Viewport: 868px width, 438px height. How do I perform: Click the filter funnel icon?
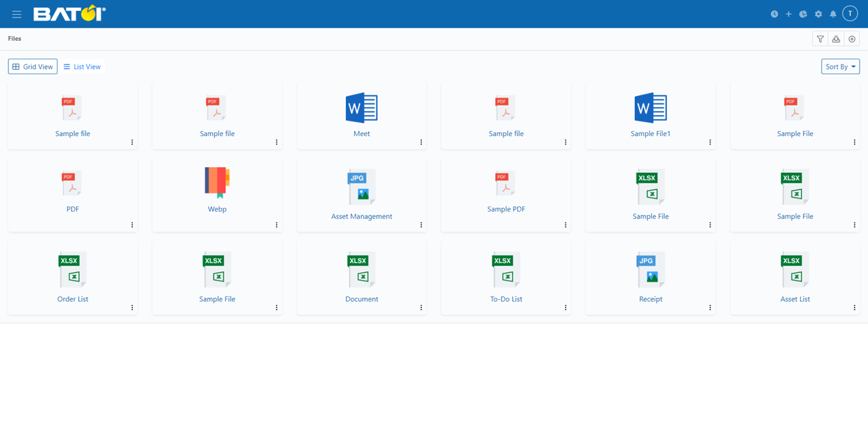tap(820, 39)
